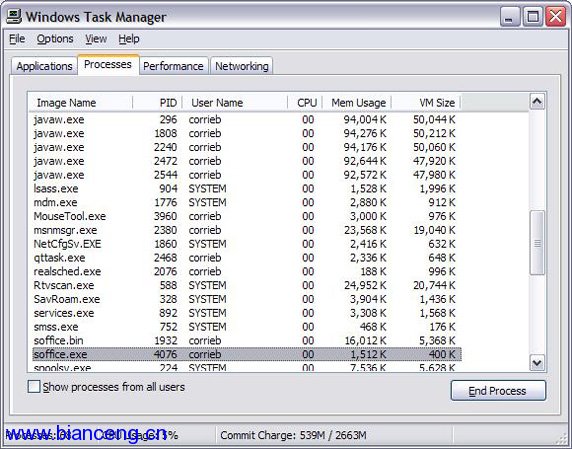Sort by Mem Usage column header
This screenshot has width=572, height=449.
(x=357, y=103)
